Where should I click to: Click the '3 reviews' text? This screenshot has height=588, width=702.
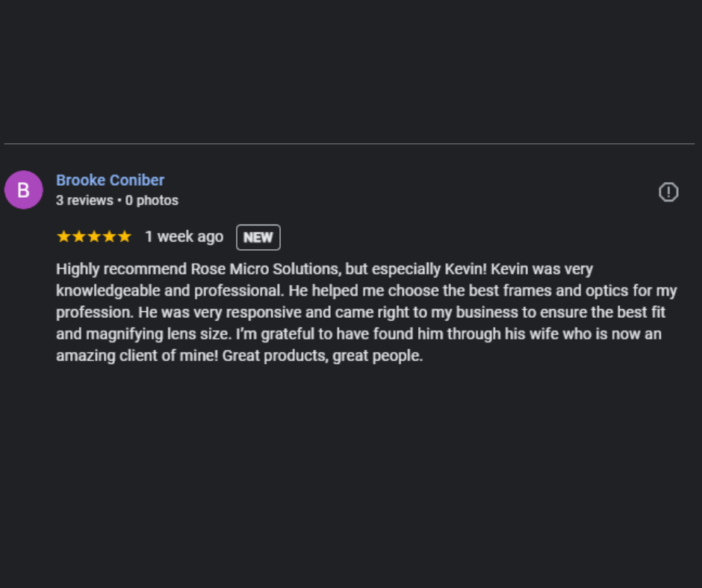click(84, 201)
